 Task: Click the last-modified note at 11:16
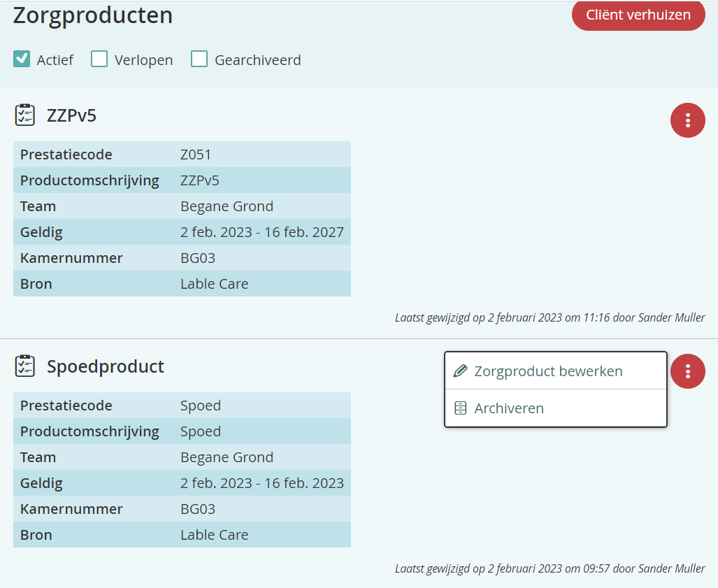(x=550, y=317)
